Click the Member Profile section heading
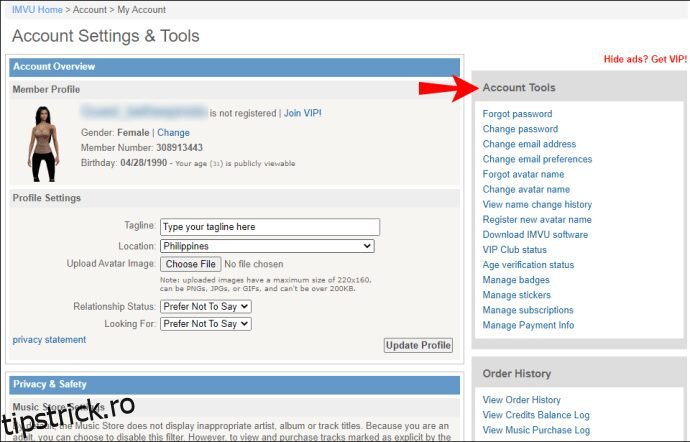 click(x=46, y=89)
